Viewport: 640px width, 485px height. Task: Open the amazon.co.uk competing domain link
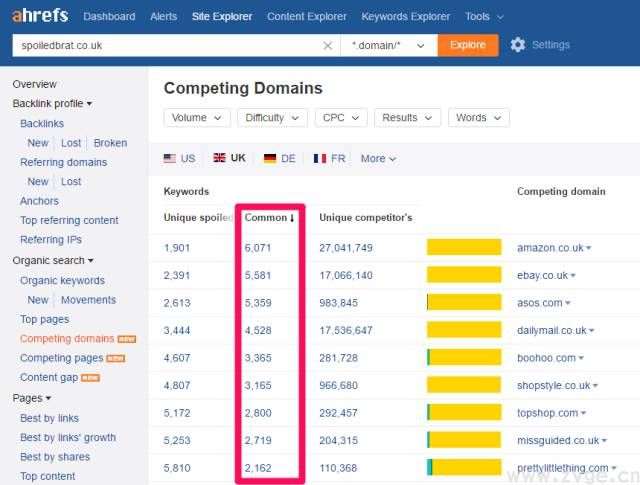click(549, 247)
